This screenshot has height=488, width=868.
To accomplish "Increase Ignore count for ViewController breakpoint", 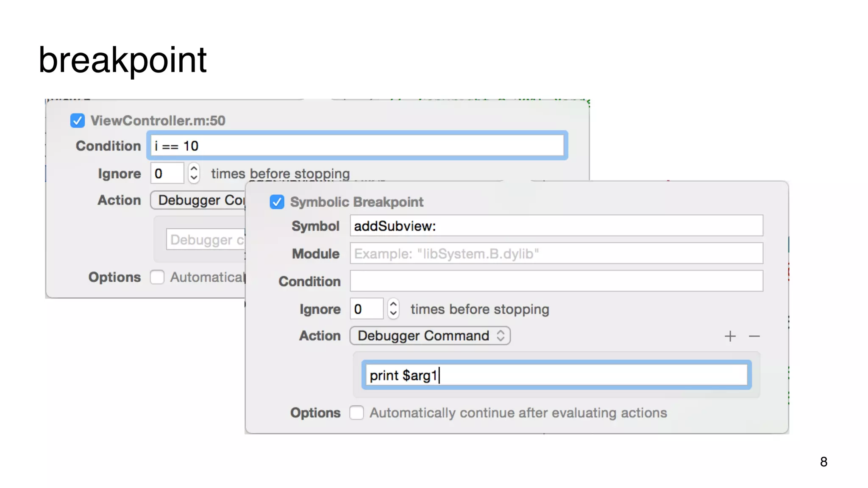I will [x=194, y=169].
